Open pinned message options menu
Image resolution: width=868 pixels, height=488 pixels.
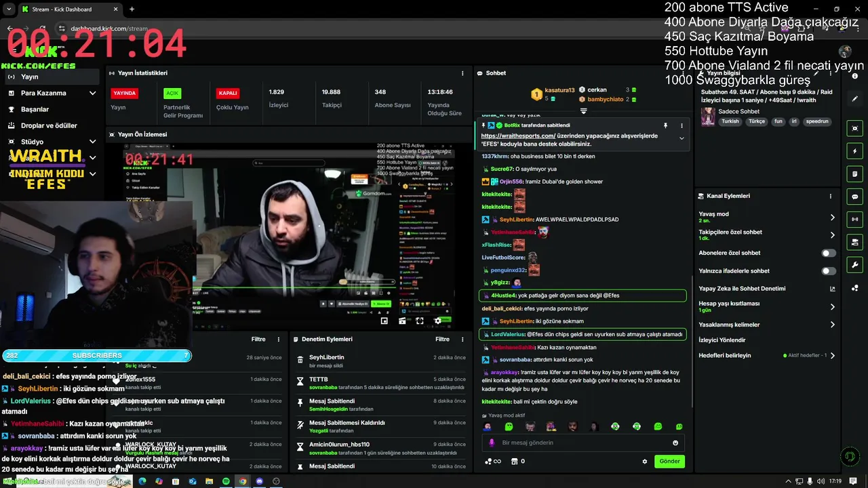pos(682,125)
